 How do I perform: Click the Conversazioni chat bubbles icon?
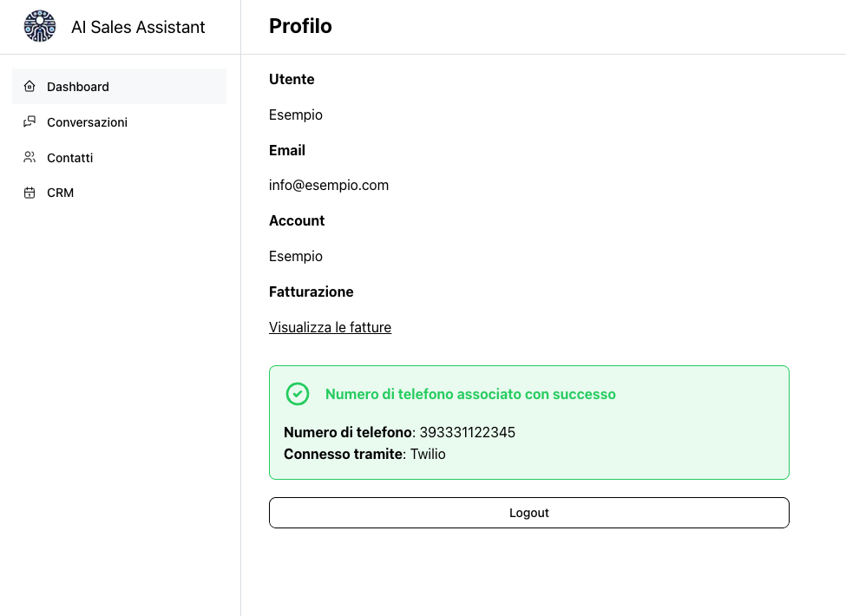point(30,122)
